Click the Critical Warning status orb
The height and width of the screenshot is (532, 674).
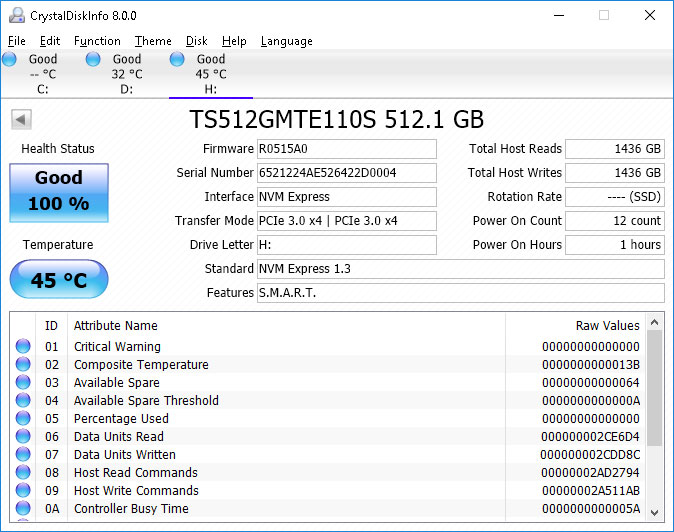[x=23, y=347]
